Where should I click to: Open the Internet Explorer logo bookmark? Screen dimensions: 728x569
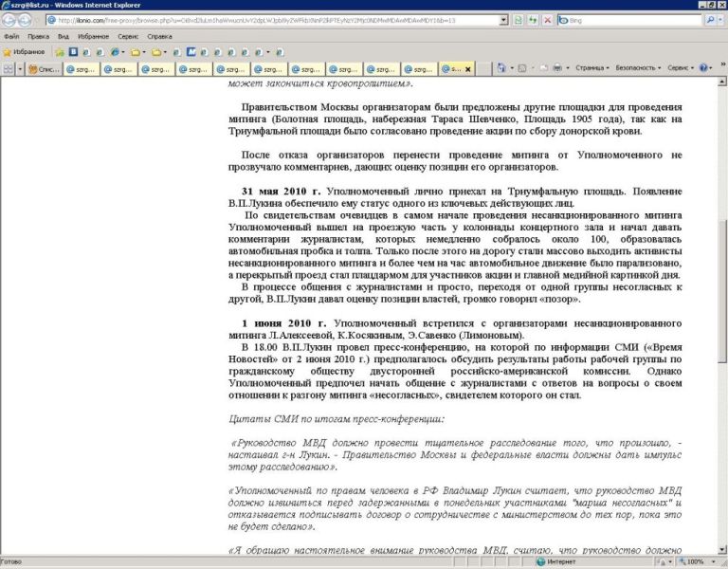pos(115,52)
